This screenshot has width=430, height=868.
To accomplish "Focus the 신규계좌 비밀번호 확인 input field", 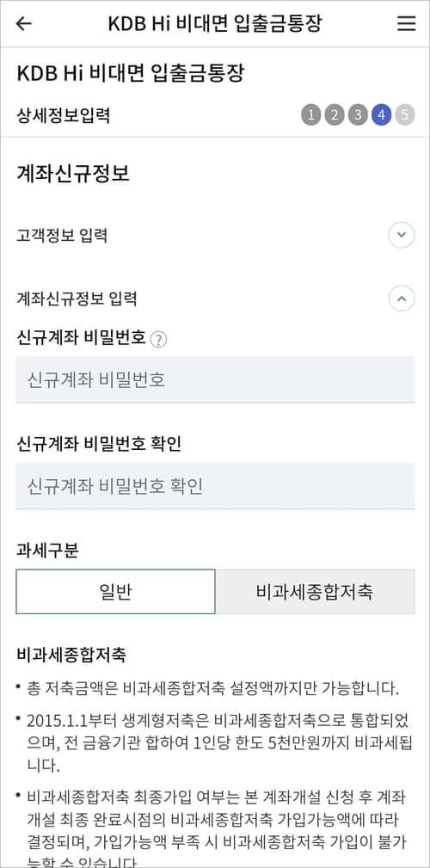I will pyautogui.click(x=215, y=486).
